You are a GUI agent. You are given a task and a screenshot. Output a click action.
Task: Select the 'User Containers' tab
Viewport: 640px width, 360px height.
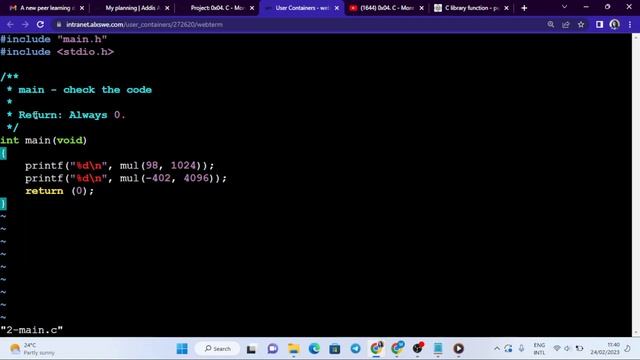[302, 8]
